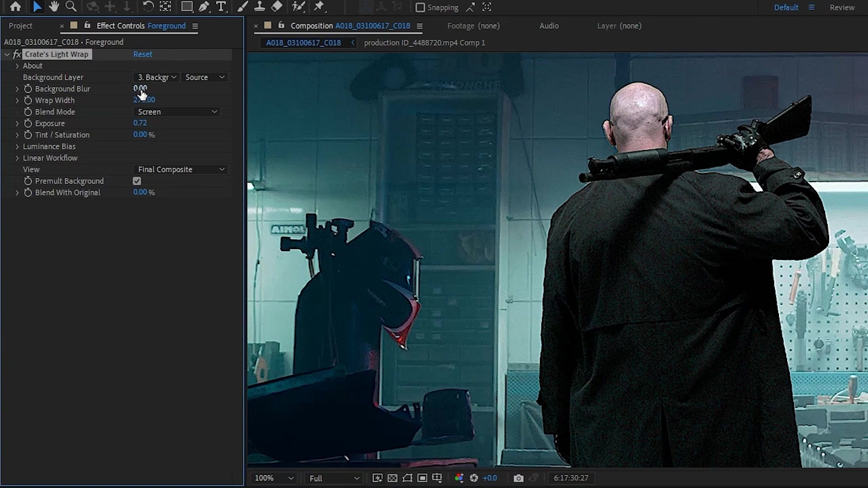Select the Puppet Pin tool

(319, 6)
